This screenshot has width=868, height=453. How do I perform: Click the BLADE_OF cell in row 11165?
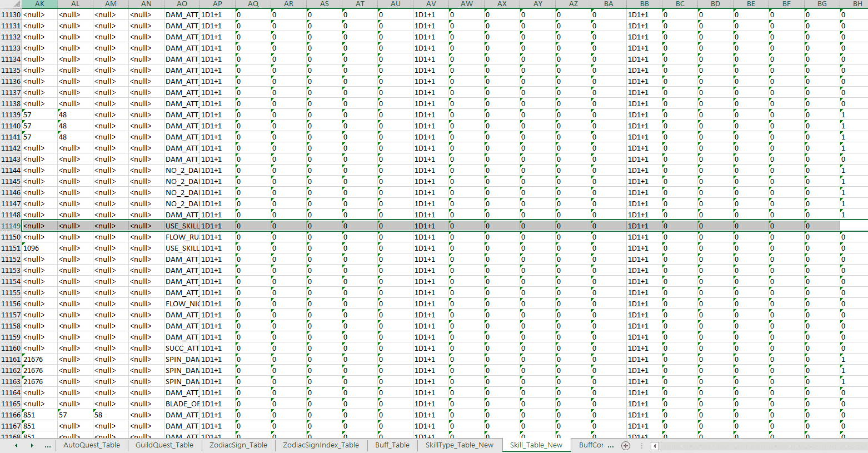(x=182, y=404)
